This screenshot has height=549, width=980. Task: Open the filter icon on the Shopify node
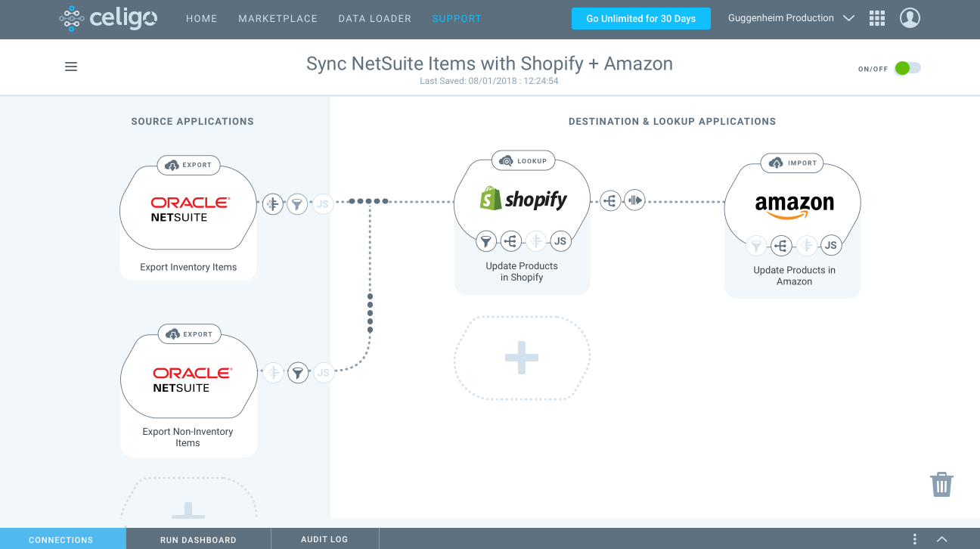pyautogui.click(x=487, y=241)
